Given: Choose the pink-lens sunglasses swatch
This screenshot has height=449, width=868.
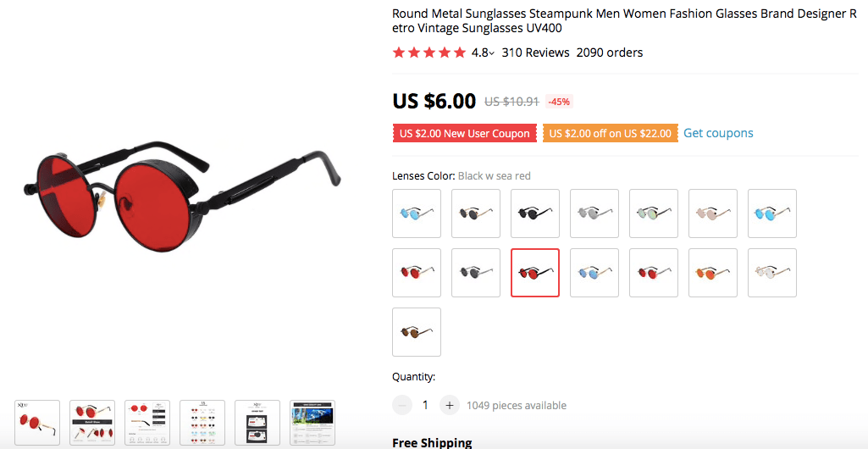Looking at the screenshot, I should pos(713,213).
